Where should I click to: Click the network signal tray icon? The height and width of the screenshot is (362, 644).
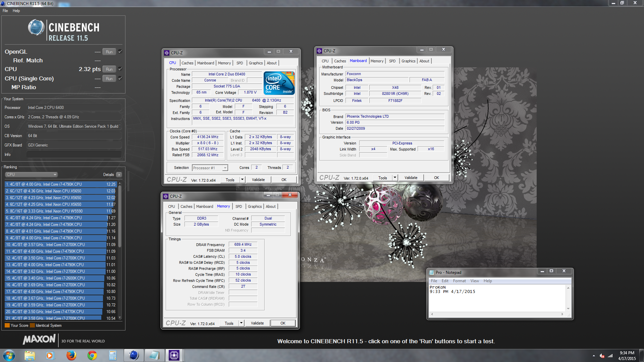610,356
